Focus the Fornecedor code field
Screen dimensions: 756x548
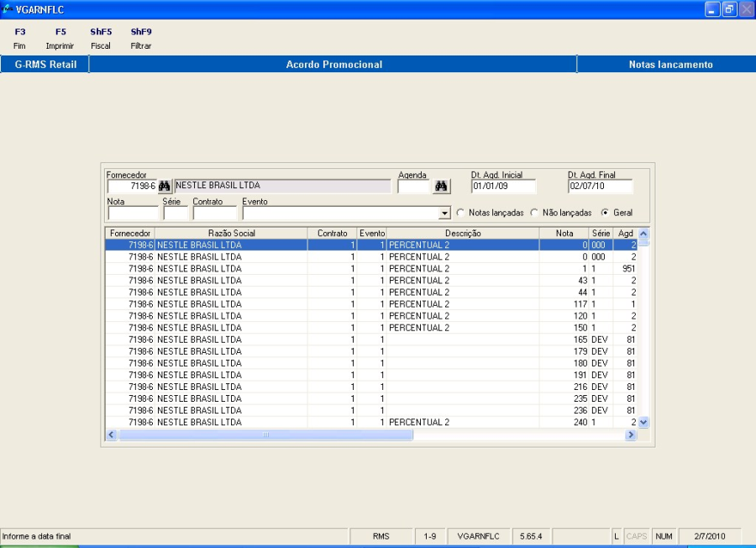tap(132, 187)
